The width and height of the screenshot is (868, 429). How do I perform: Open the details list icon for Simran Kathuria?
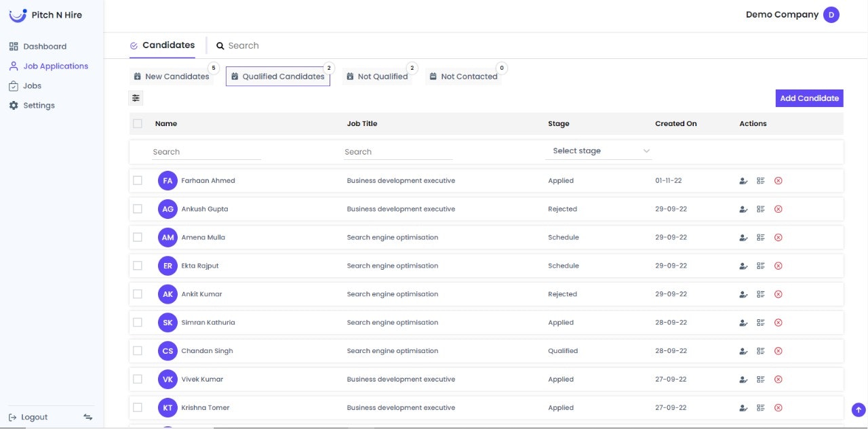[x=761, y=323]
